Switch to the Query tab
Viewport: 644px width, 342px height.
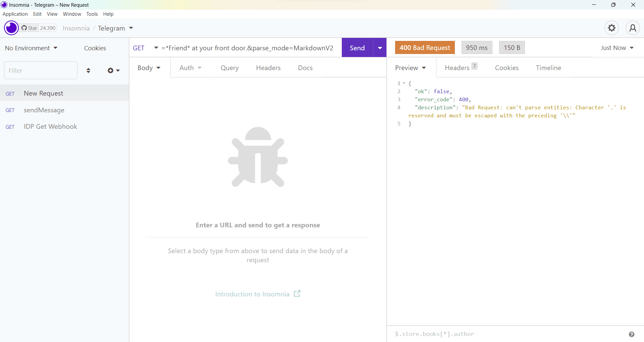[x=229, y=68]
